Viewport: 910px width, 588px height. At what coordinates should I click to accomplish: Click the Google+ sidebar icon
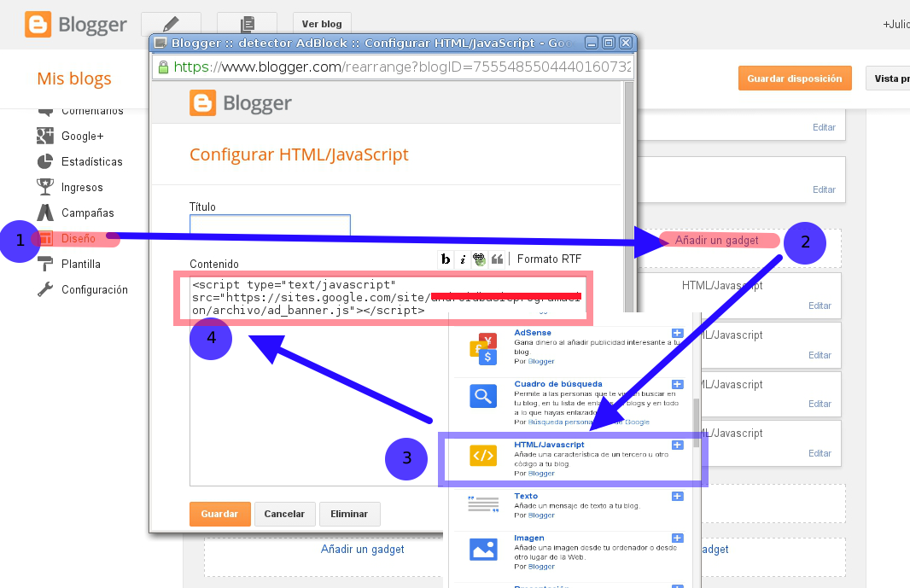click(44, 136)
